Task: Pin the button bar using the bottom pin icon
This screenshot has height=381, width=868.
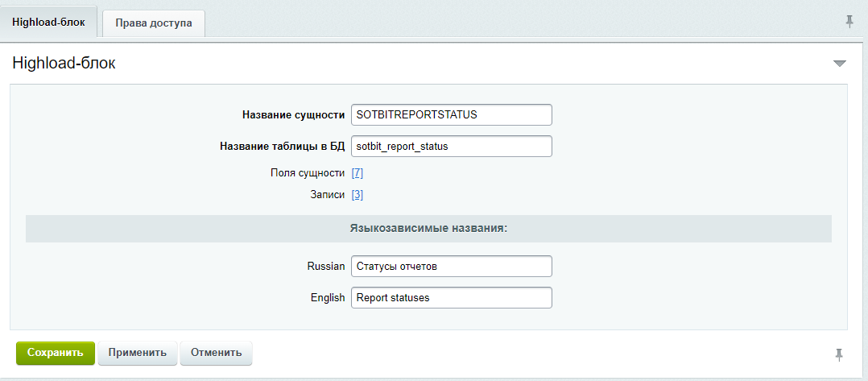Action: pyautogui.click(x=839, y=354)
